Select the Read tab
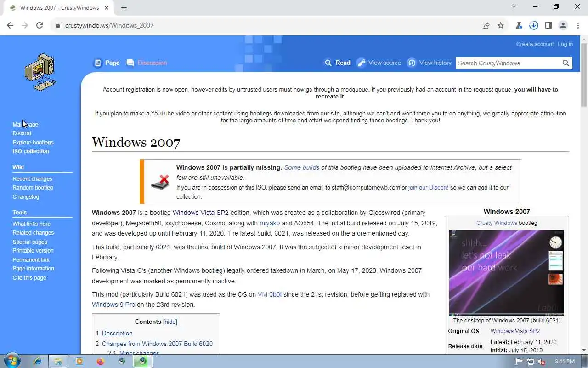Screen dimensions: 588x368 pos(337,63)
